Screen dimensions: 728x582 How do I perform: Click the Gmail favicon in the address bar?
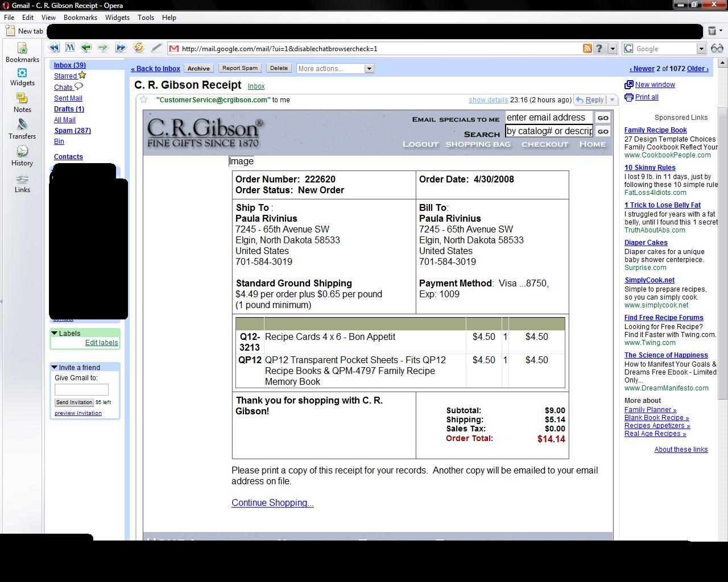[175, 48]
